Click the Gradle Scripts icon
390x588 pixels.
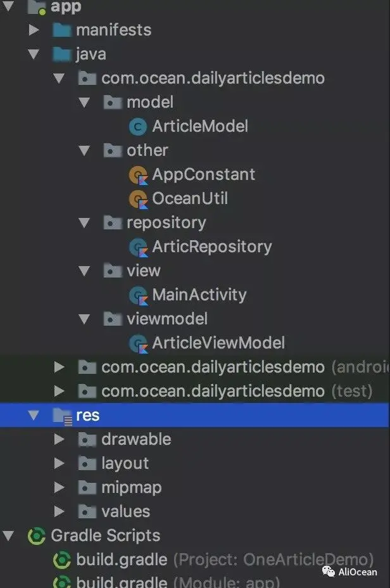tap(37, 536)
